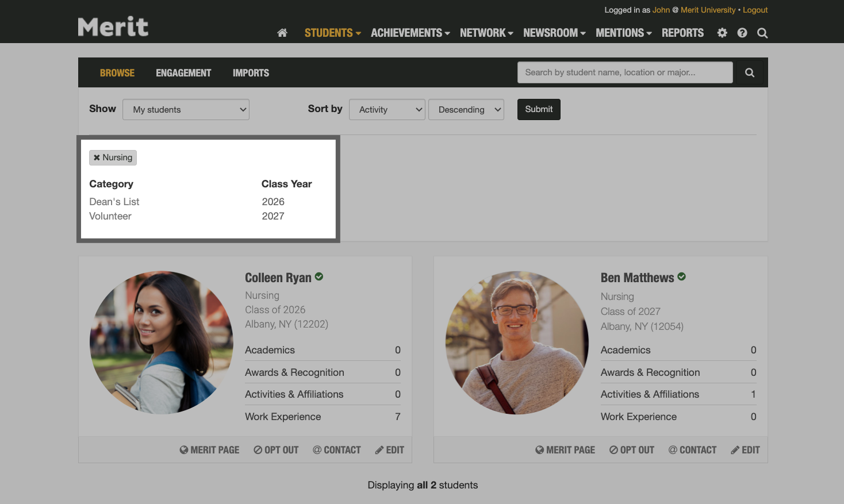Open the Students menu
The height and width of the screenshot is (504, 844).
[332, 33]
